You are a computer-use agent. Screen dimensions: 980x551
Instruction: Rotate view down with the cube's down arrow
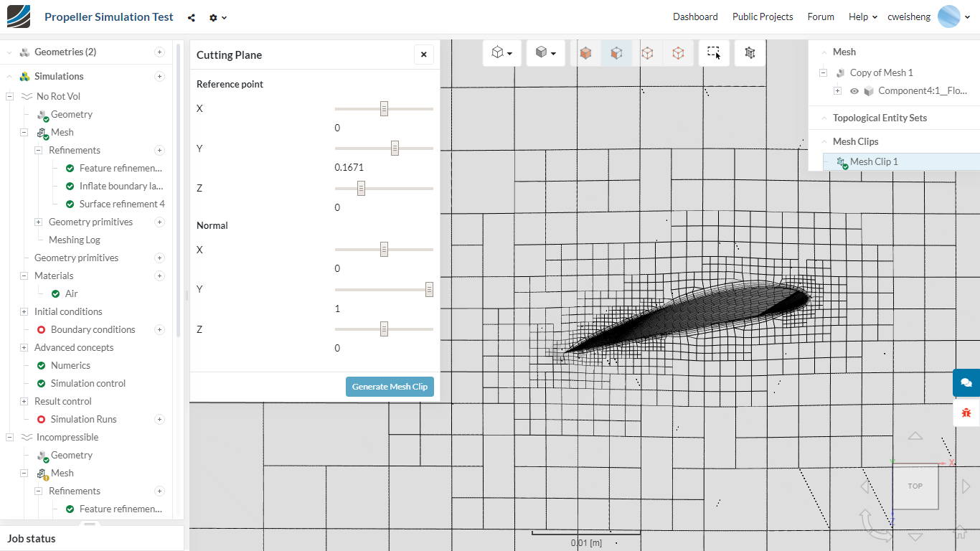point(915,537)
